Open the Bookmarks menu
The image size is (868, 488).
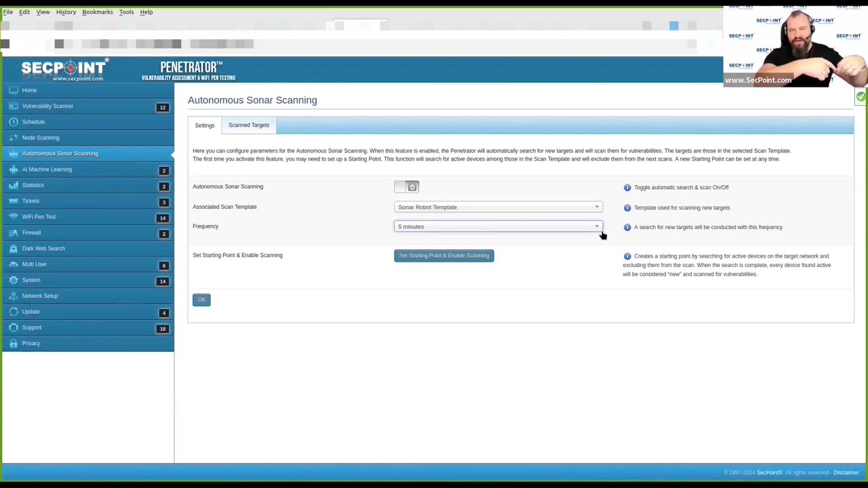[98, 12]
